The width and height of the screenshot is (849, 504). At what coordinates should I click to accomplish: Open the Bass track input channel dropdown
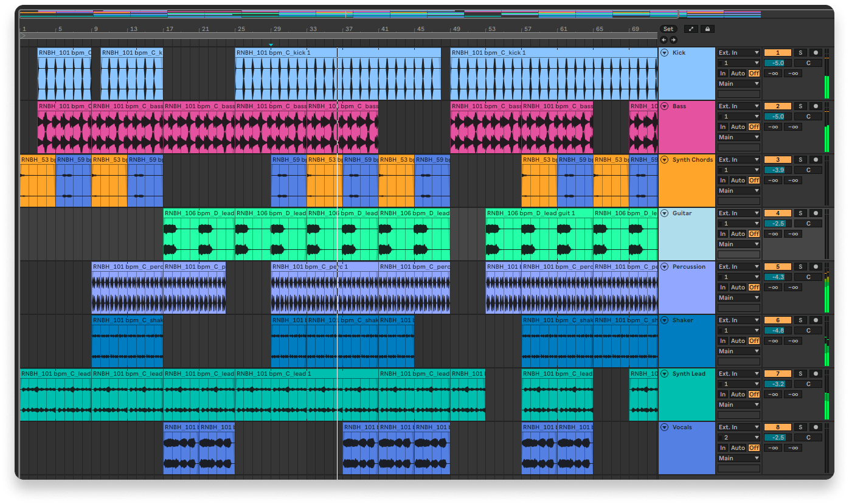point(739,117)
